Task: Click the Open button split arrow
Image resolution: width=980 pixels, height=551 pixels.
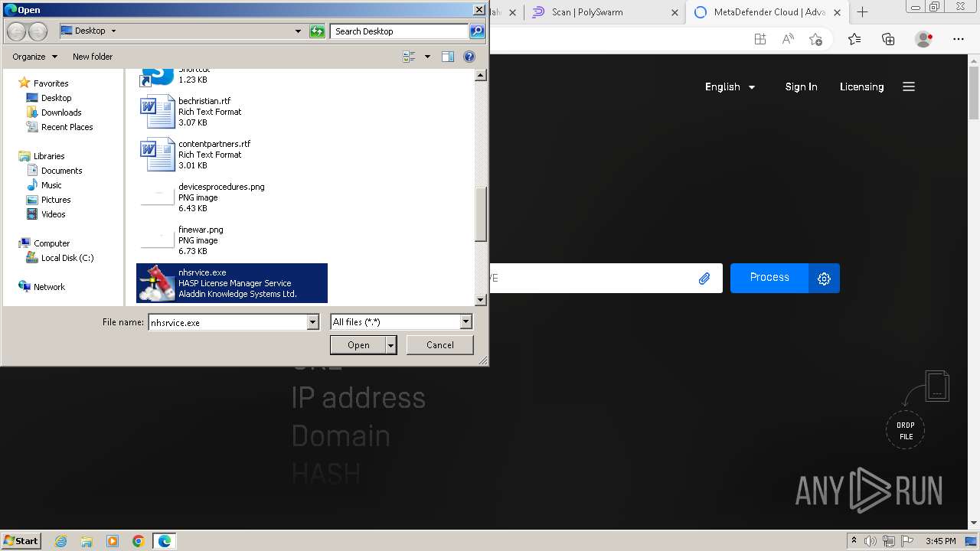Action: pyautogui.click(x=391, y=345)
